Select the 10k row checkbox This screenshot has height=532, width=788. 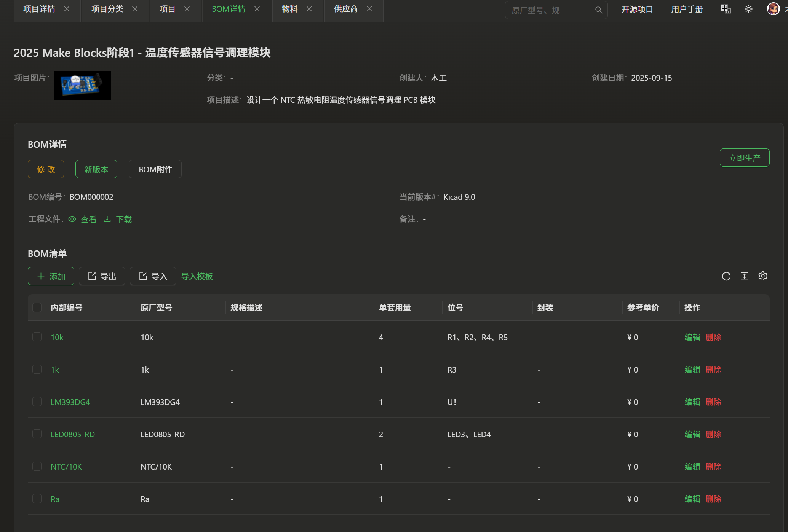(x=37, y=337)
